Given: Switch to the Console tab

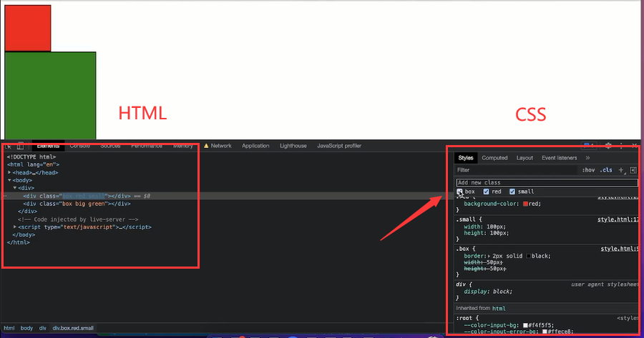Looking at the screenshot, I should (79, 146).
